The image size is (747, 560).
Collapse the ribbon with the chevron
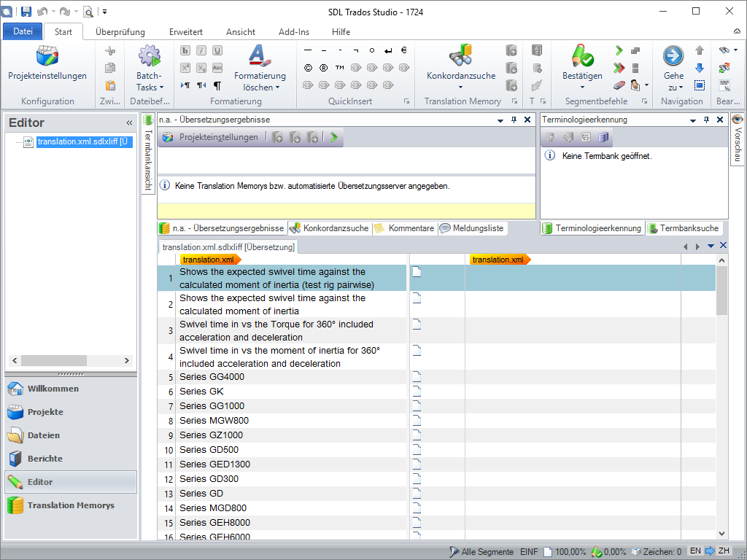pos(737,32)
